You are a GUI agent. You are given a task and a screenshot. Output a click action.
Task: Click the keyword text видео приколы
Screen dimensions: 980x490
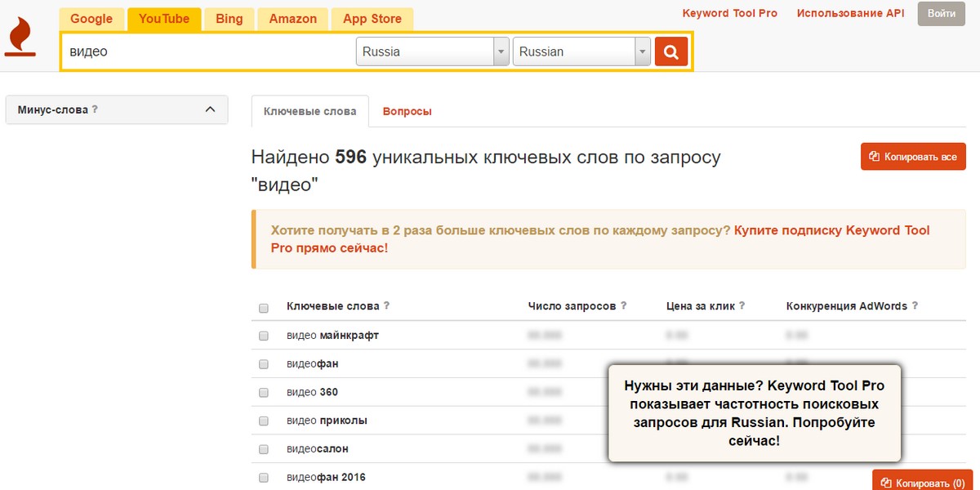coord(327,421)
